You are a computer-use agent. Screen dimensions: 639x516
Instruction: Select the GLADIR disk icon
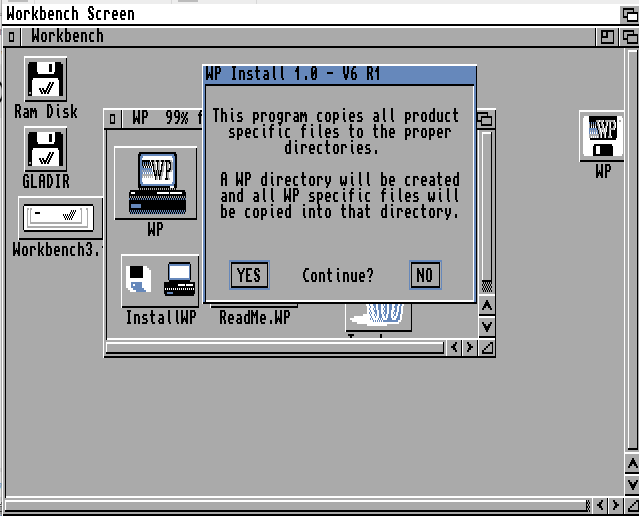coord(46,149)
